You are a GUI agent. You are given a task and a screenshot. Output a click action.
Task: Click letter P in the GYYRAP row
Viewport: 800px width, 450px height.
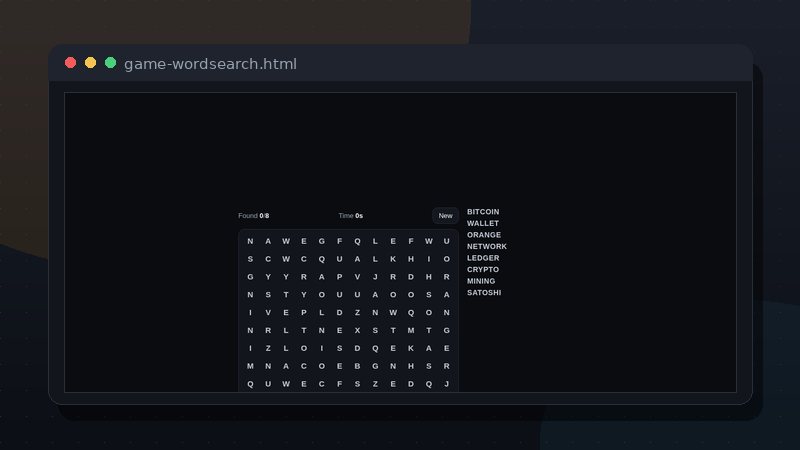339,277
